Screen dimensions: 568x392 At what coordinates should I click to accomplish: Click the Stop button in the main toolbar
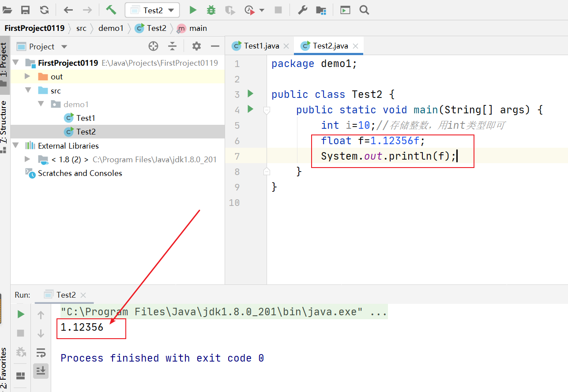pyautogui.click(x=278, y=10)
